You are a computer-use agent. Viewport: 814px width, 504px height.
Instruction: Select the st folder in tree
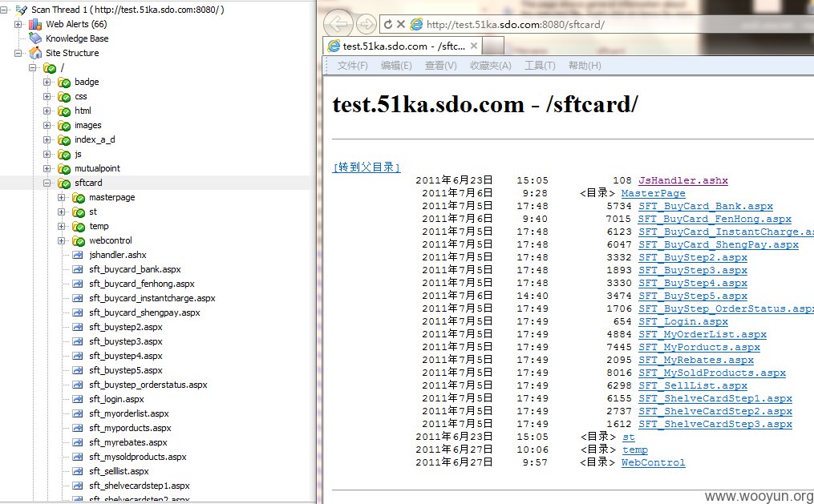click(93, 212)
